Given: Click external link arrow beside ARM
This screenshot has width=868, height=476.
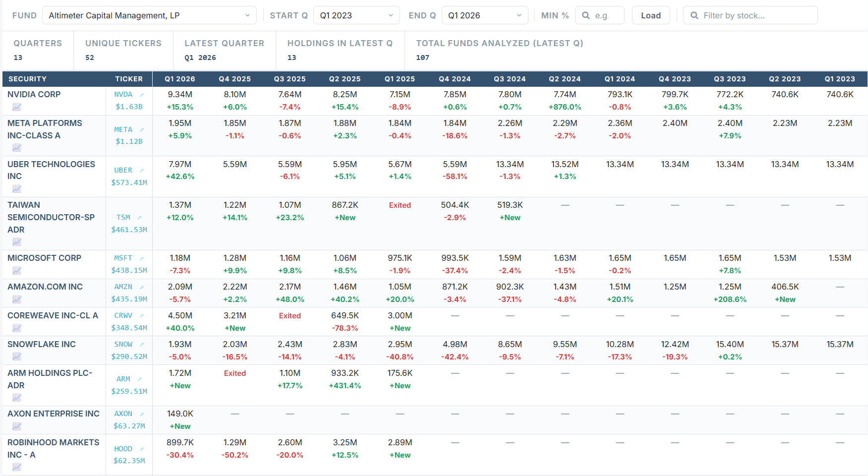Looking at the screenshot, I should click(140, 379).
